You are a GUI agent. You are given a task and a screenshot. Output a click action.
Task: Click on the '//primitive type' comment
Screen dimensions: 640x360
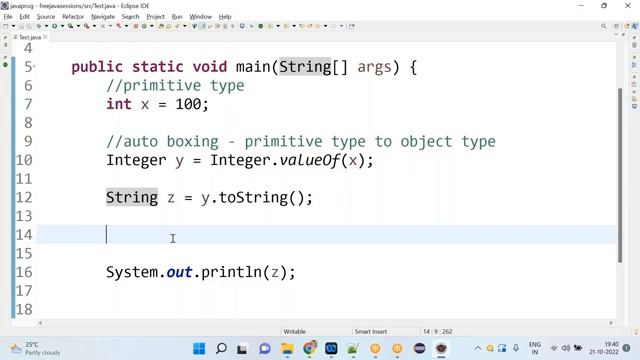click(175, 86)
